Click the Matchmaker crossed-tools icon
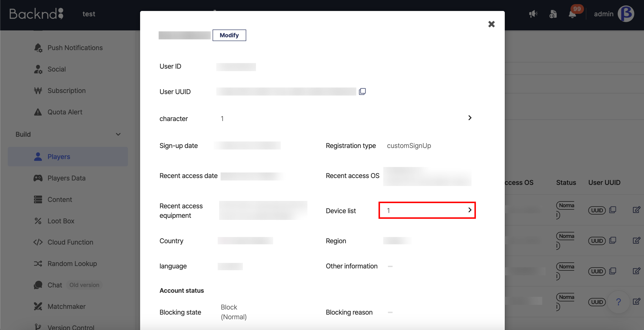The width and height of the screenshot is (644, 330). tap(38, 306)
